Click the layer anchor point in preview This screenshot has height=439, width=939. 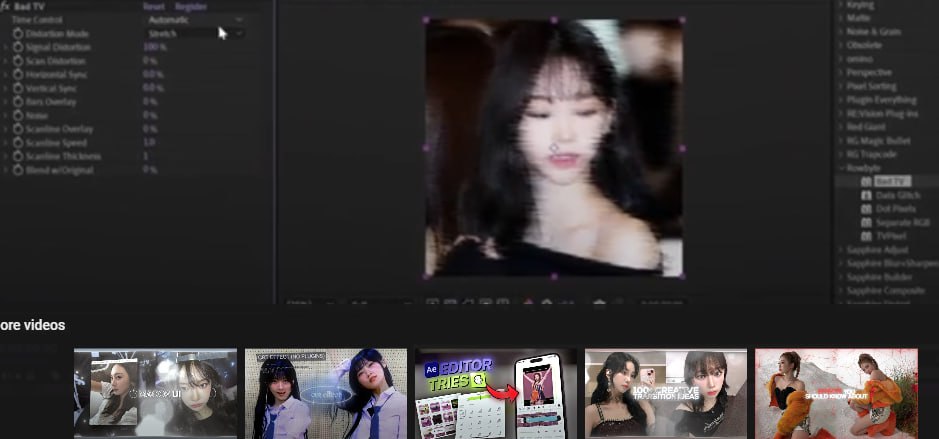pyautogui.click(x=555, y=148)
